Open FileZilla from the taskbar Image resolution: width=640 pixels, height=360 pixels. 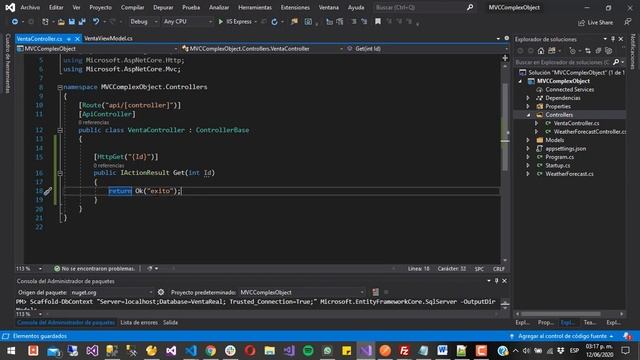tap(404, 351)
